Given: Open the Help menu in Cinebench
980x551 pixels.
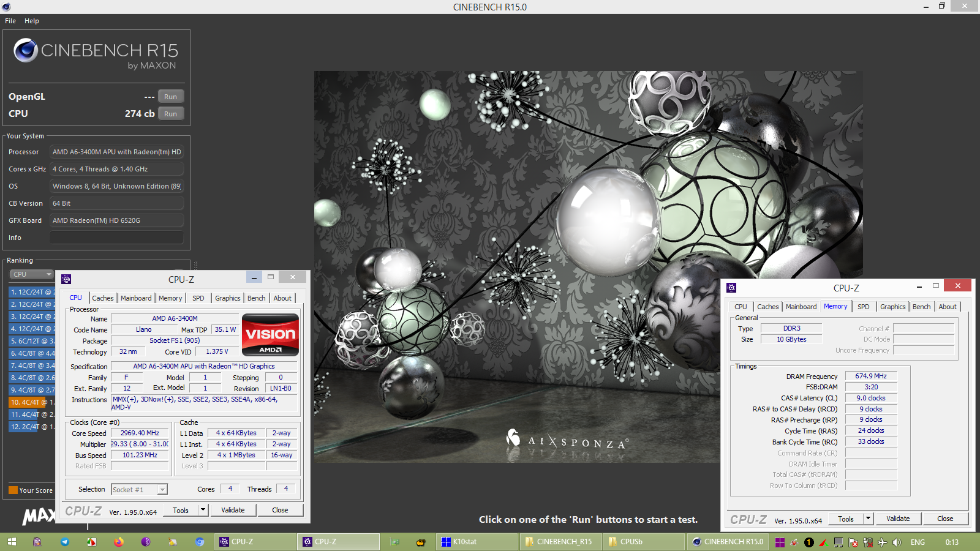Looking at the screenshot, I should [x=32, y=21].
